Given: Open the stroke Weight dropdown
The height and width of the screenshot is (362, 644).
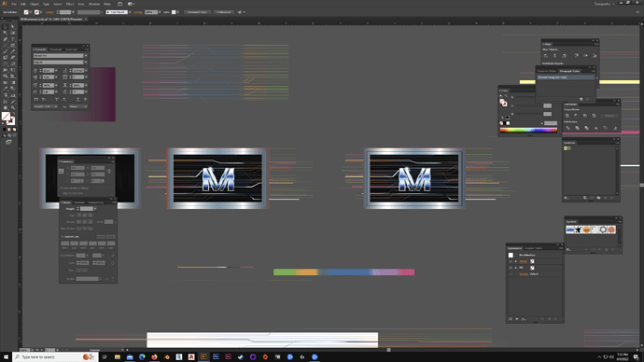Looking at the screenshot, I should pyautogui.click(x=95, y=209).
